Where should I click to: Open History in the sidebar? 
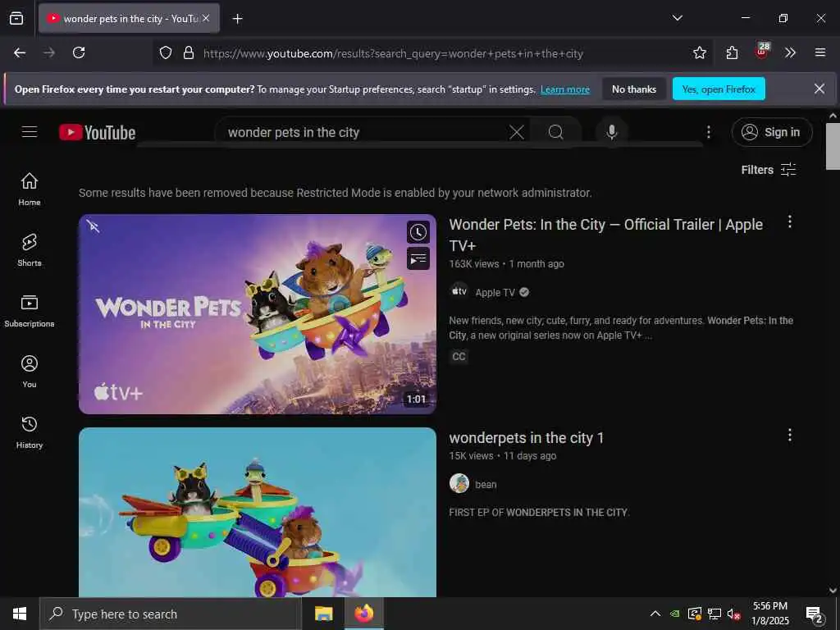(30, 432)
